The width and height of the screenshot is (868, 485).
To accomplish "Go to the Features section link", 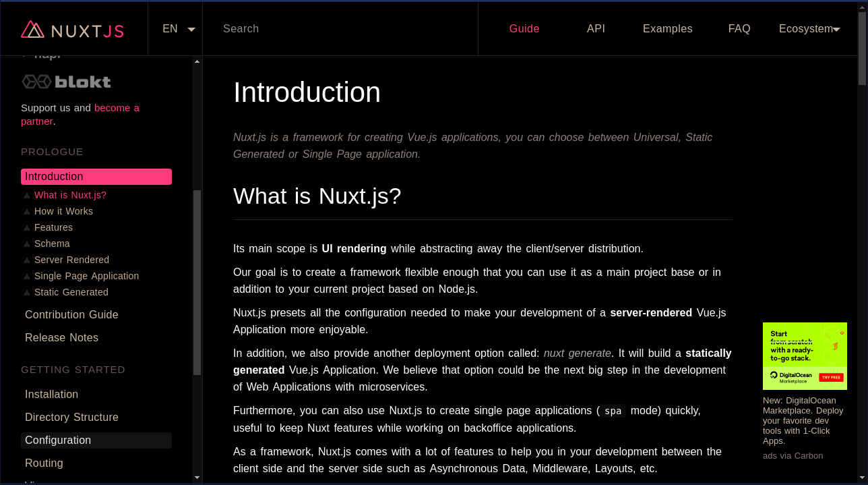I will 53,227.
